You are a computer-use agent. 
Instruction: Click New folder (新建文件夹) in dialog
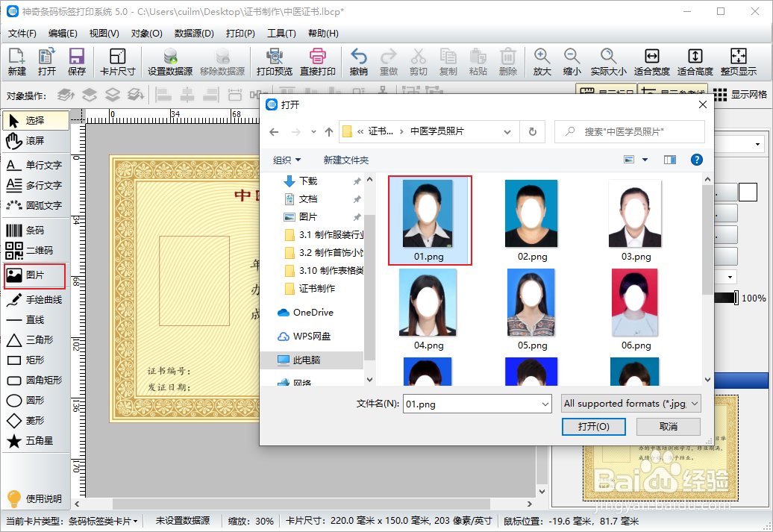coord(346,160)
